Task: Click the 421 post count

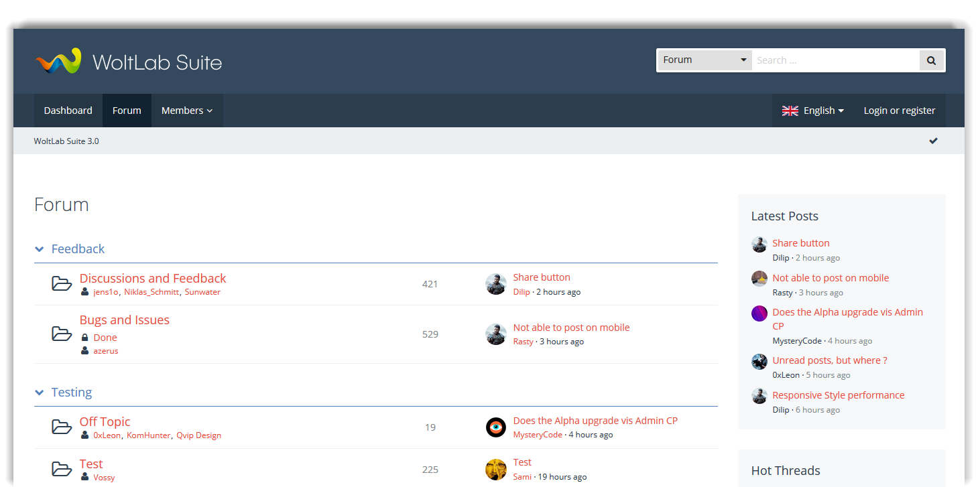Action: (x=430, y=284)
